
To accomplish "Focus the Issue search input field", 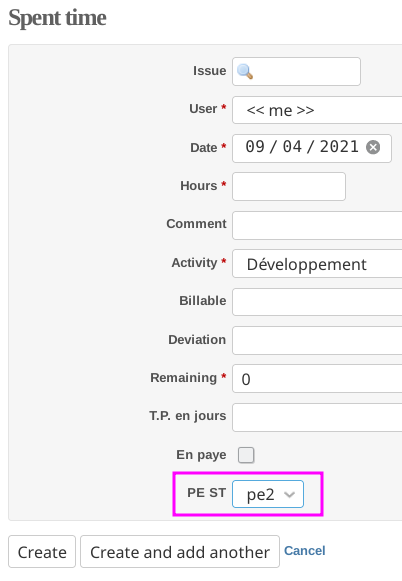I will click(296, 72).
